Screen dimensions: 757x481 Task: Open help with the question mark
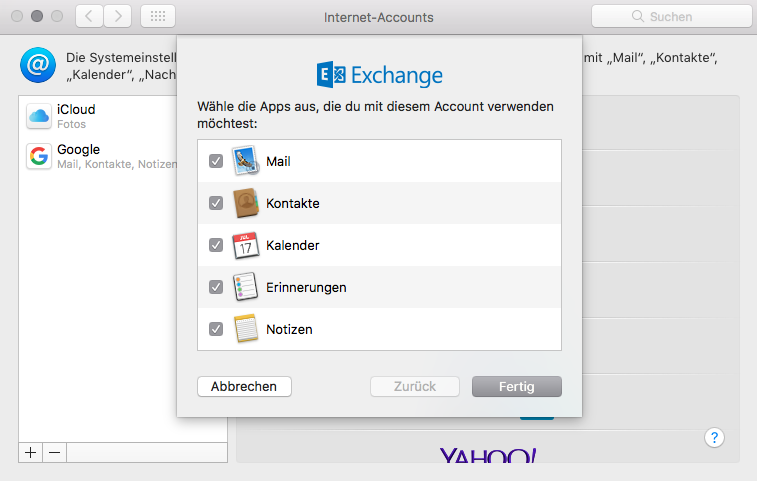714,438
